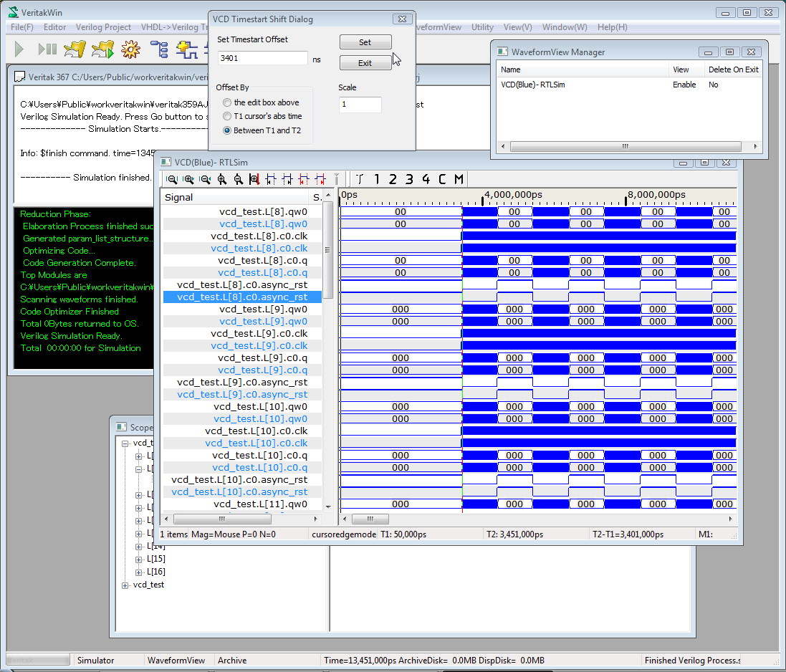The width and height of the screenshot is (786, 672).
Task: Click the T cursor icon in waveform toolbar
Action: point(360,179)
